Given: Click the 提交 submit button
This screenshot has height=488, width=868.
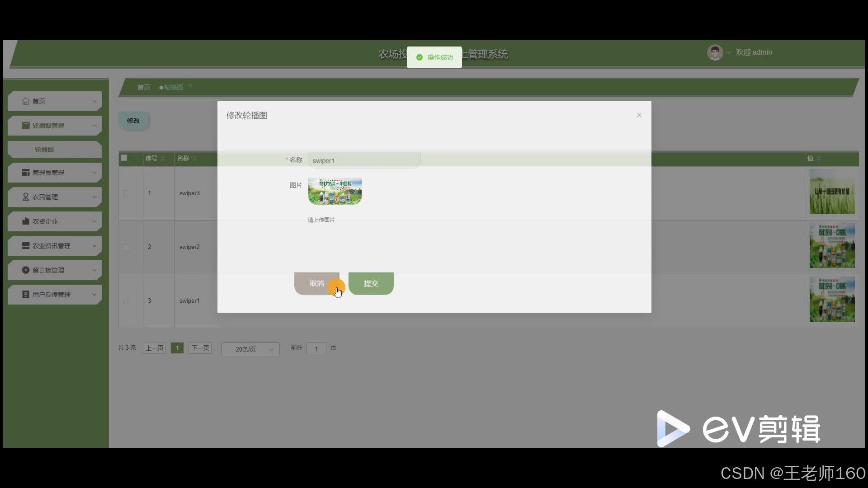Looking at the screenshot, I should [371, 283].
